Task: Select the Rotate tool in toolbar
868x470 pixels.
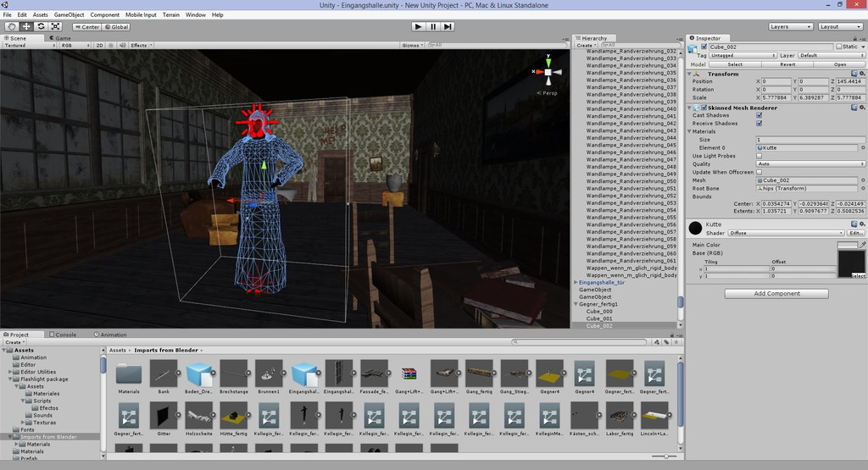Action: 41,26
